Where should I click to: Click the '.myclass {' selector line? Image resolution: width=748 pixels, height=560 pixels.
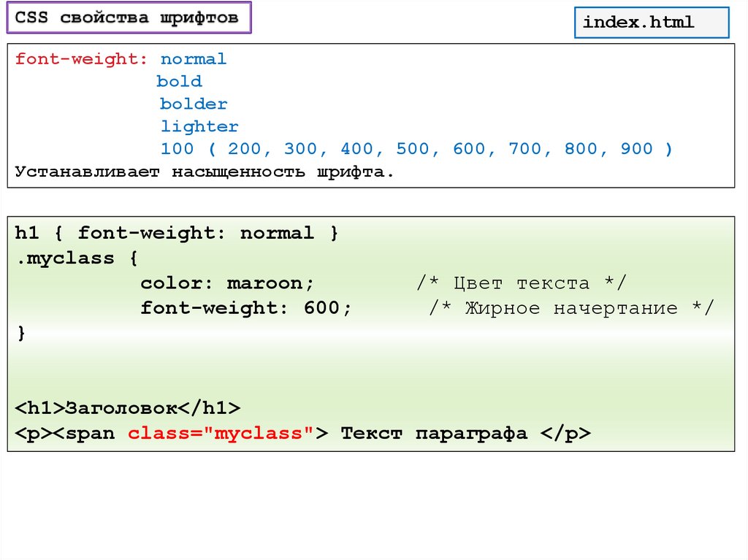coord(77,258)
